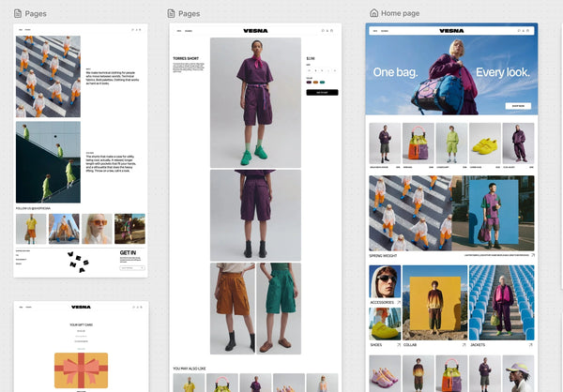Choose the teal color swatch

click(323, 83)
